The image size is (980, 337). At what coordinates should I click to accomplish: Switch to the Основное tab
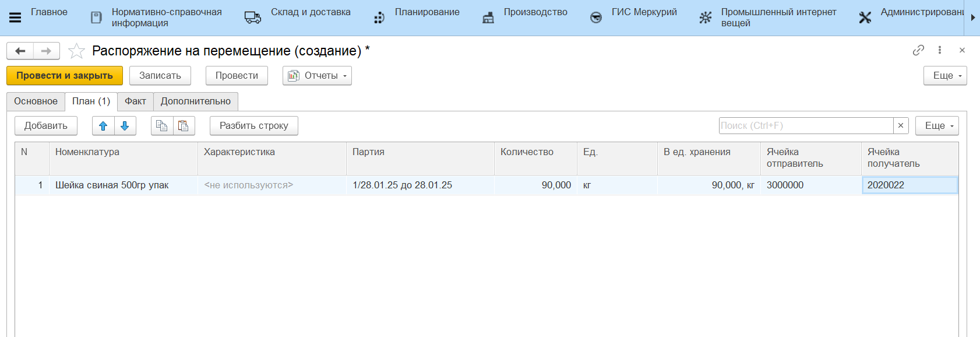click(36, 101)
